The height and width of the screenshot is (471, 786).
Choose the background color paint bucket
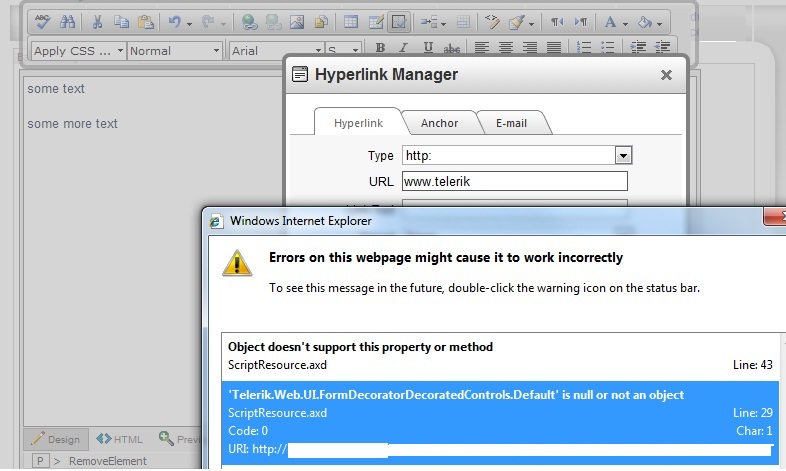click(645, 22)
